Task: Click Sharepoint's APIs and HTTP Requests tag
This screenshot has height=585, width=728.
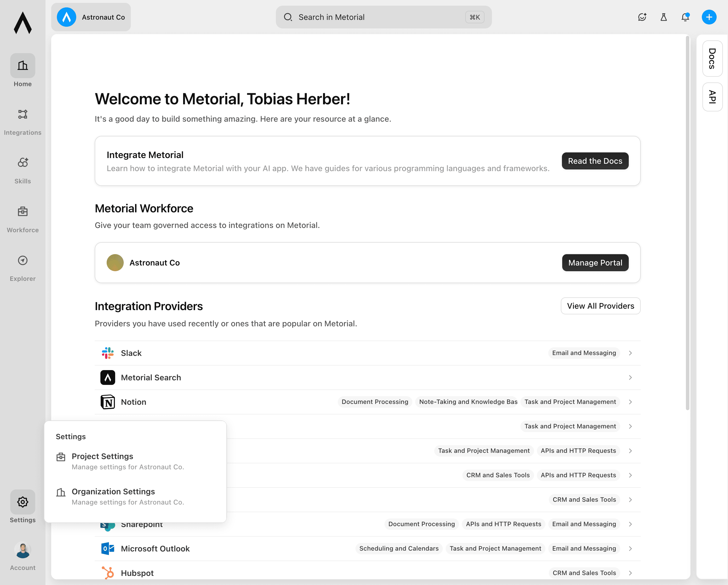Action: coord(503,524)
